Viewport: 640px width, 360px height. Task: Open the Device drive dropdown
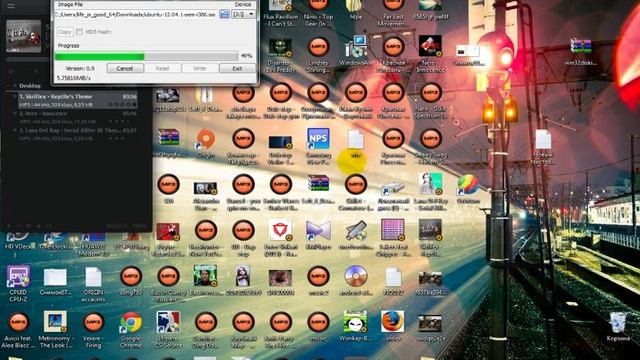coord(243,14)
